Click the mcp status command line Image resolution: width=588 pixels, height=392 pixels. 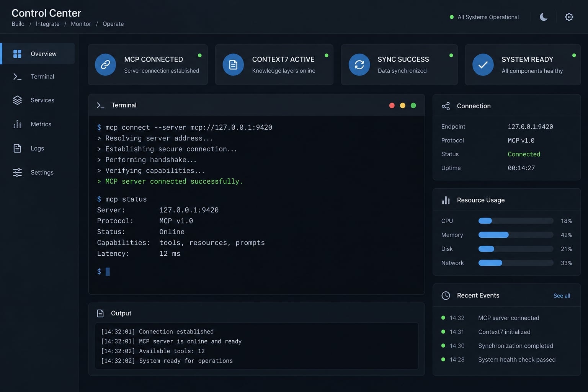point(122,199)
